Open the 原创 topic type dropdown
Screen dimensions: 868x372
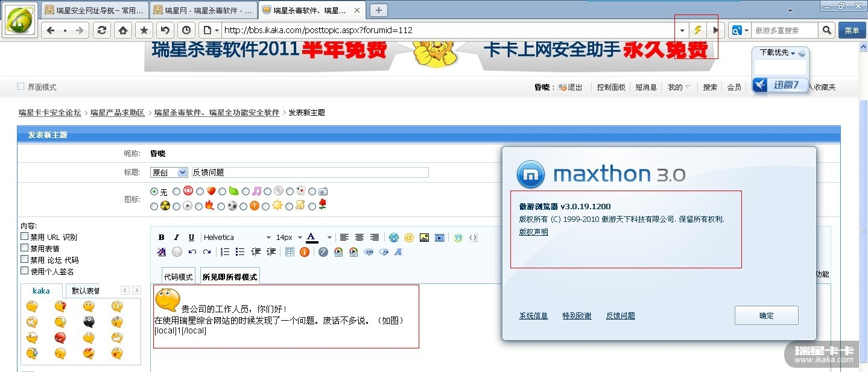(169, 172)
